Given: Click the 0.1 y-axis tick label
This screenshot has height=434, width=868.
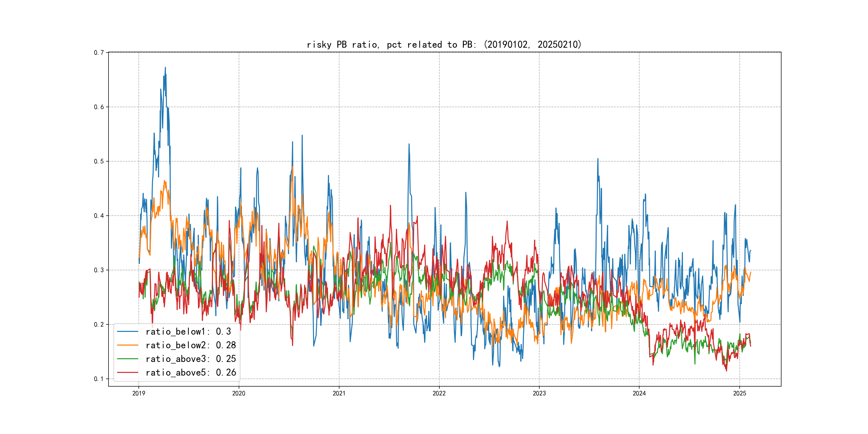Looking at the screenshot, I should point(99,379).
